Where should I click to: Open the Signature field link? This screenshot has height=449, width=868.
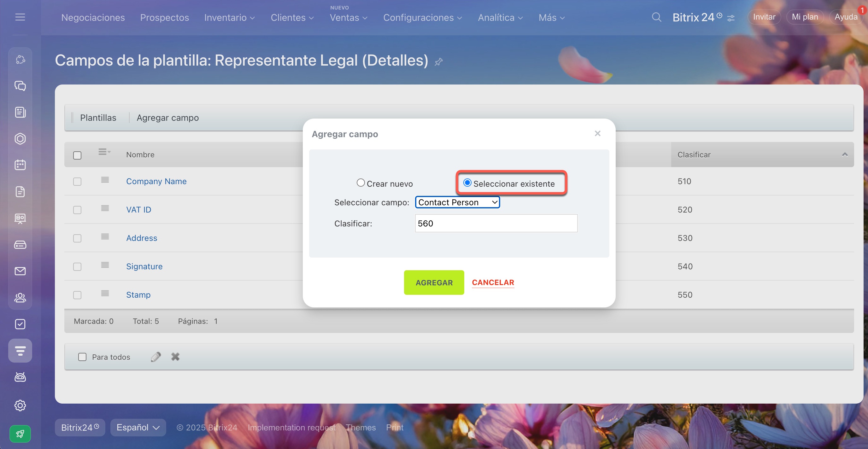coord(144,266)
